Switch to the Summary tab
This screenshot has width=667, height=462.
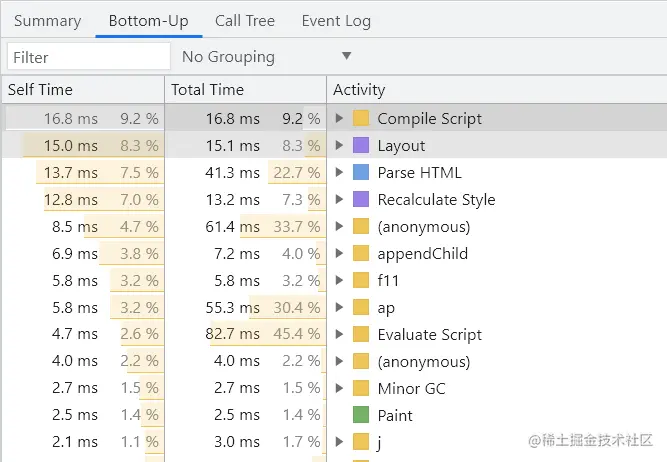tap(47, 21)
